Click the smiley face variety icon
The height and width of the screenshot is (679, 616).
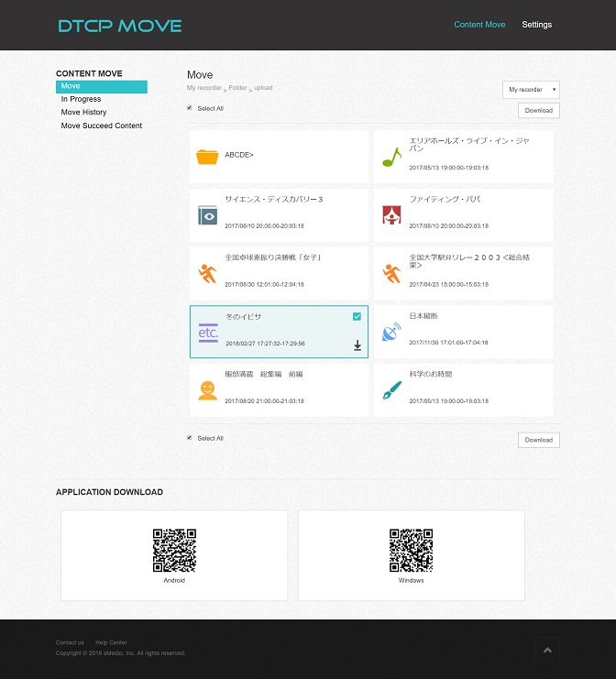(x=207, y=390)
